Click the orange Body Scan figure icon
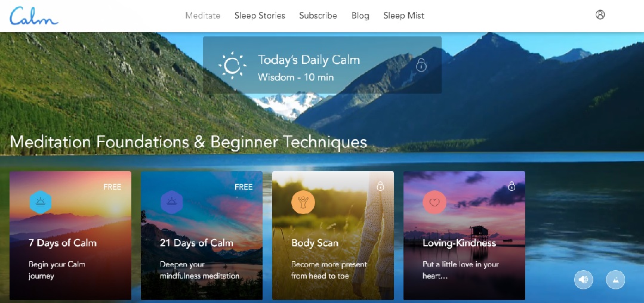 [303, 202]
